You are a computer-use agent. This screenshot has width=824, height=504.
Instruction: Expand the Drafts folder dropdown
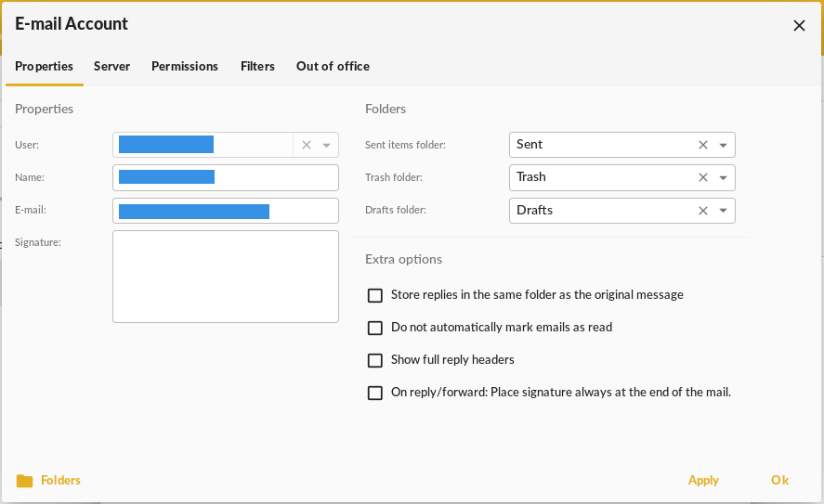pos(723,211)
